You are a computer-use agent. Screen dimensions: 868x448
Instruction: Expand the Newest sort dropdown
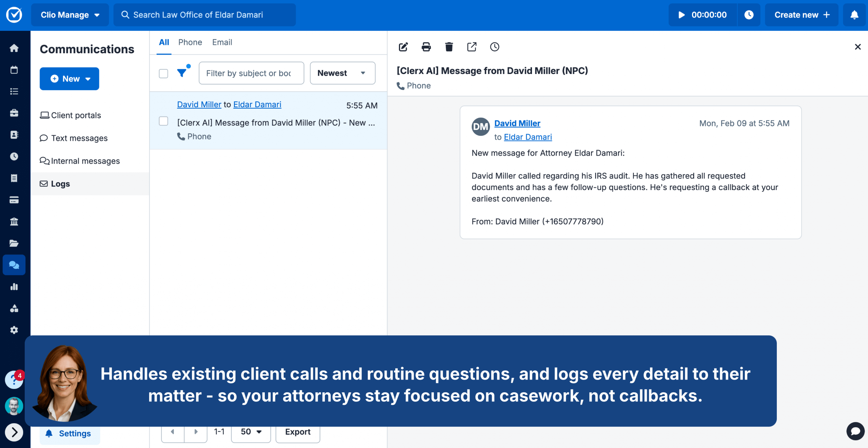342,73
